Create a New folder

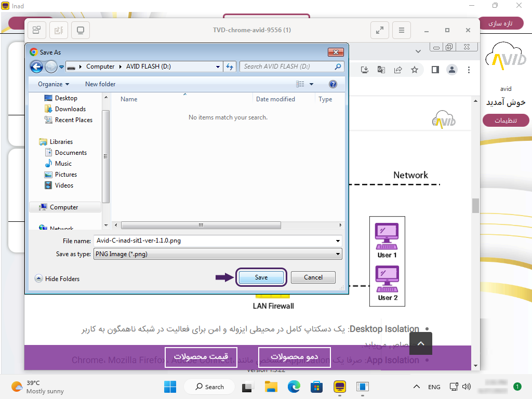[100, 84]
